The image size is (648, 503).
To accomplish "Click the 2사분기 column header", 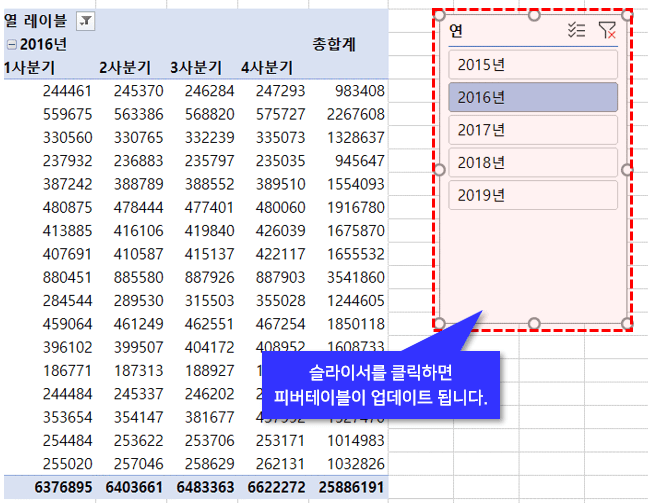I will click(125, 68).
